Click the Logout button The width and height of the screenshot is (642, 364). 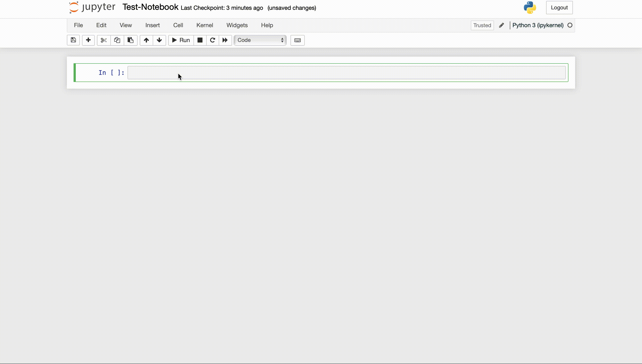coord(559,8)
